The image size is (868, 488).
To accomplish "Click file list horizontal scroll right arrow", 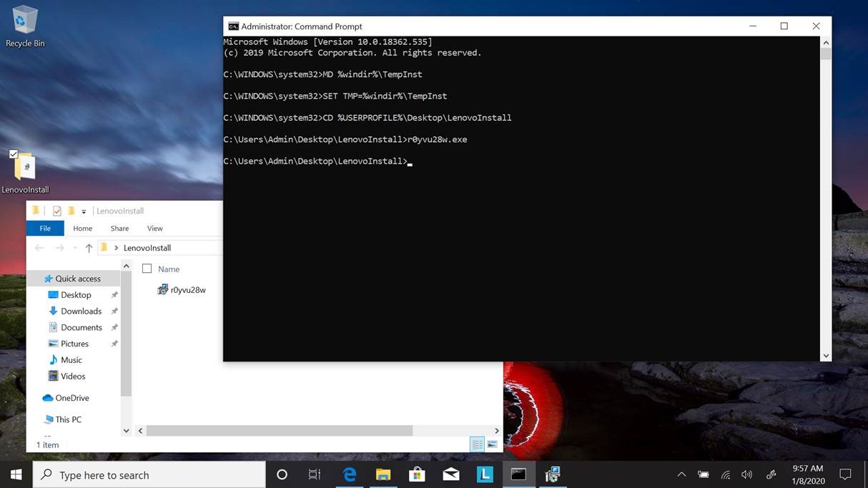I will pyautogui.click(x=497, y=431).
